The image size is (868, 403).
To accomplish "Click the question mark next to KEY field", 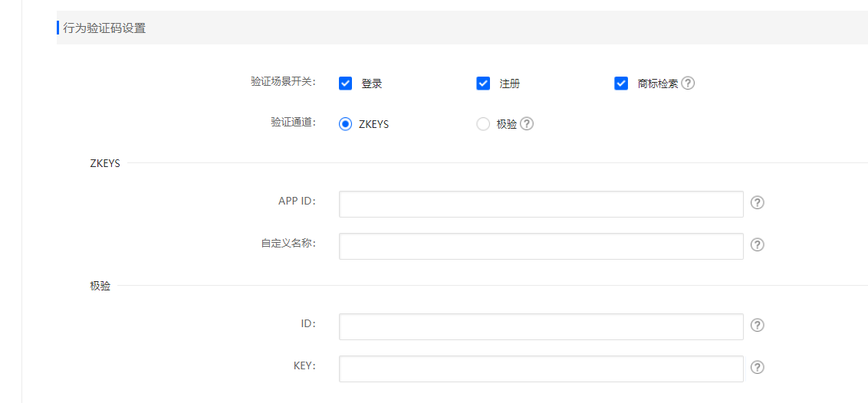I will [758, 368].
